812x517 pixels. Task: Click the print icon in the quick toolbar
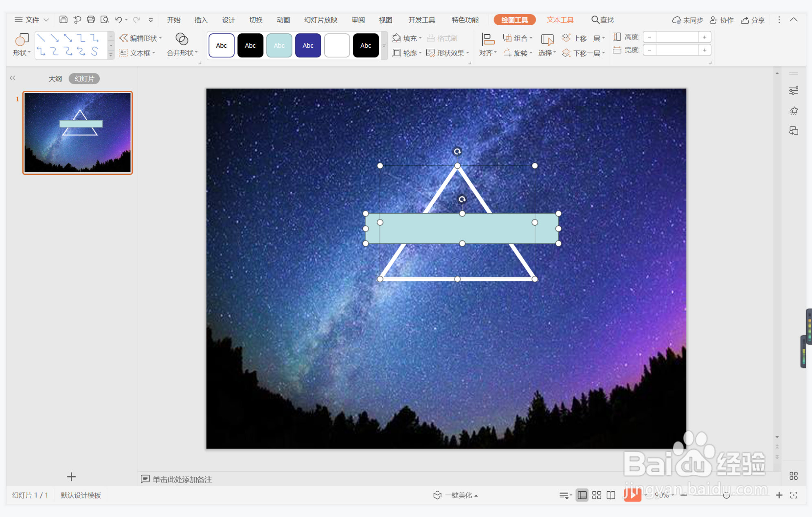click(x=91, y=20)
